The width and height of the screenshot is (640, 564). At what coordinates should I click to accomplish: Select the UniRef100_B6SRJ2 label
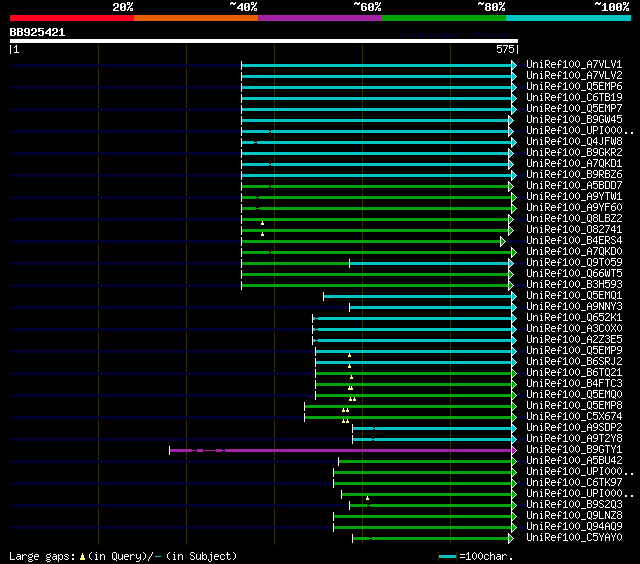(574, 362)
